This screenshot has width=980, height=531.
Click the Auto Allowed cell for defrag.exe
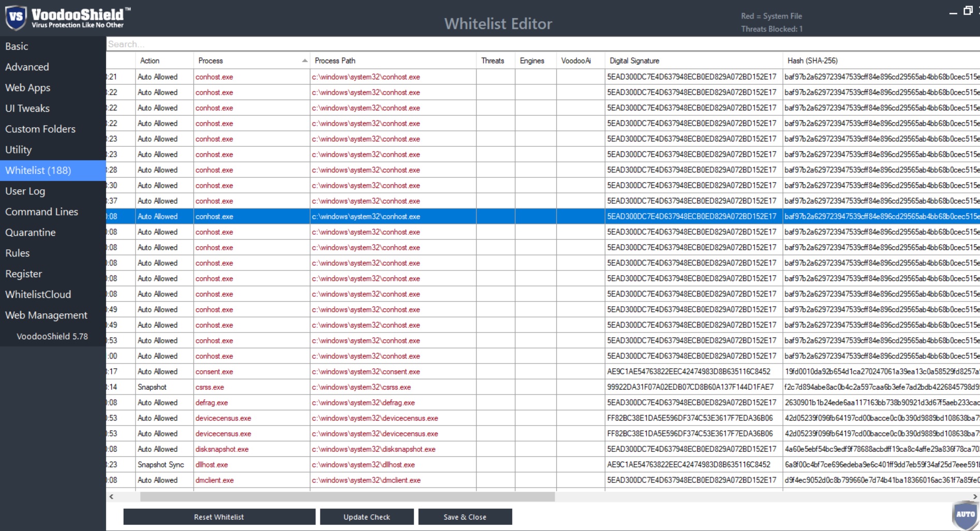[165, 403]
